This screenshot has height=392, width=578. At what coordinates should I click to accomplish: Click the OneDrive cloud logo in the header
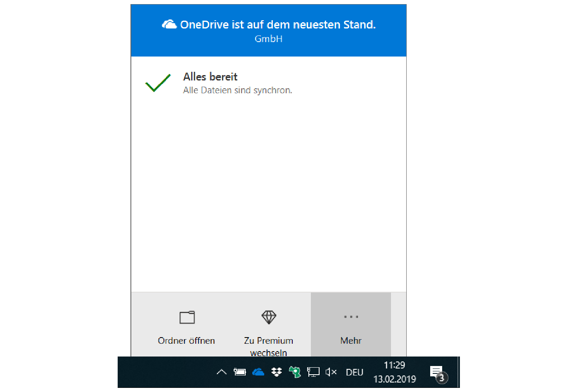pos(169,24)
